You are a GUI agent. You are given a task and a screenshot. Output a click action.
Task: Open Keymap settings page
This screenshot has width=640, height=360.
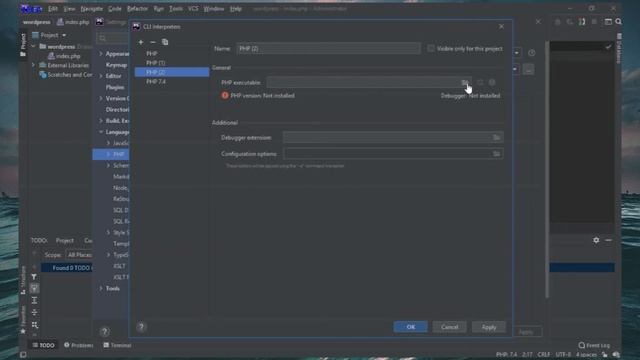tap(116, 65)
